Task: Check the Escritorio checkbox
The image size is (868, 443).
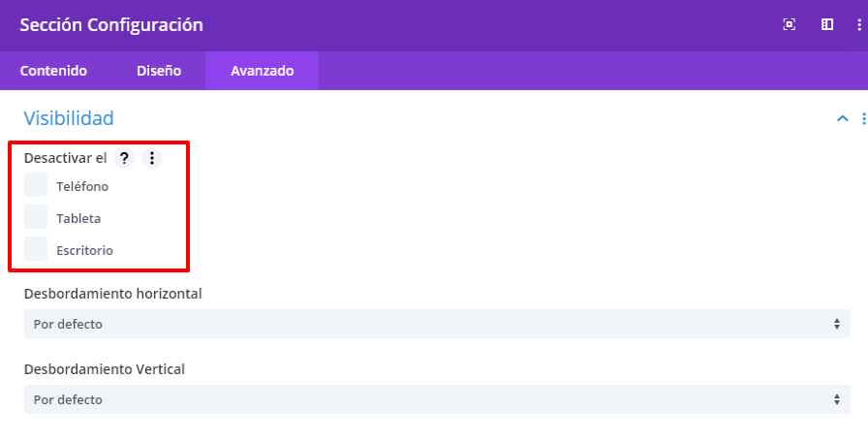Action: (x=36, y=248)
